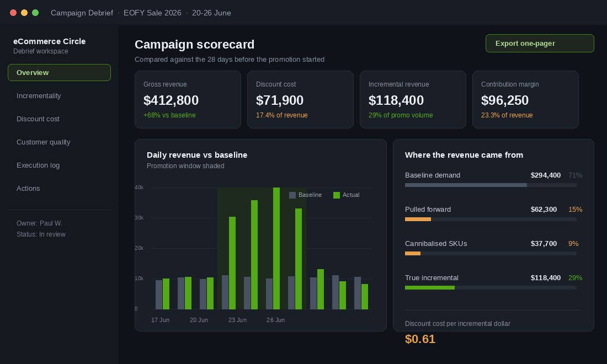Click '29% of promo volume' text
This screenshot has width=607, height=364.
(x=401, y=115)
